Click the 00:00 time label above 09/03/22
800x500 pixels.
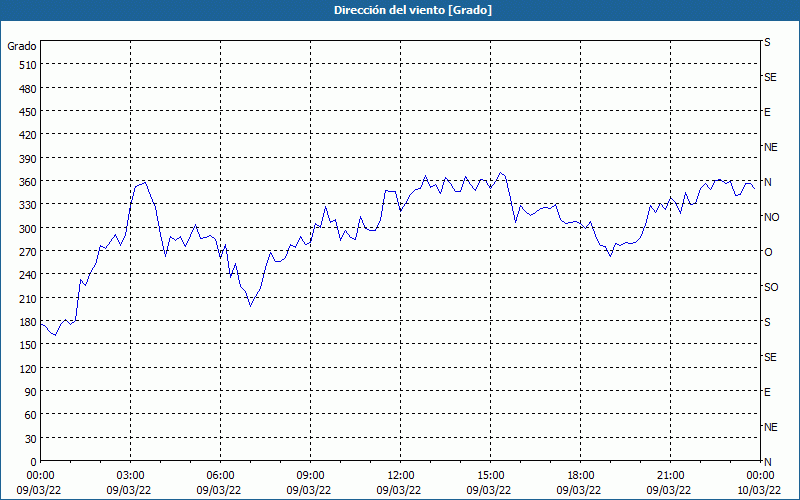[40, 476]
